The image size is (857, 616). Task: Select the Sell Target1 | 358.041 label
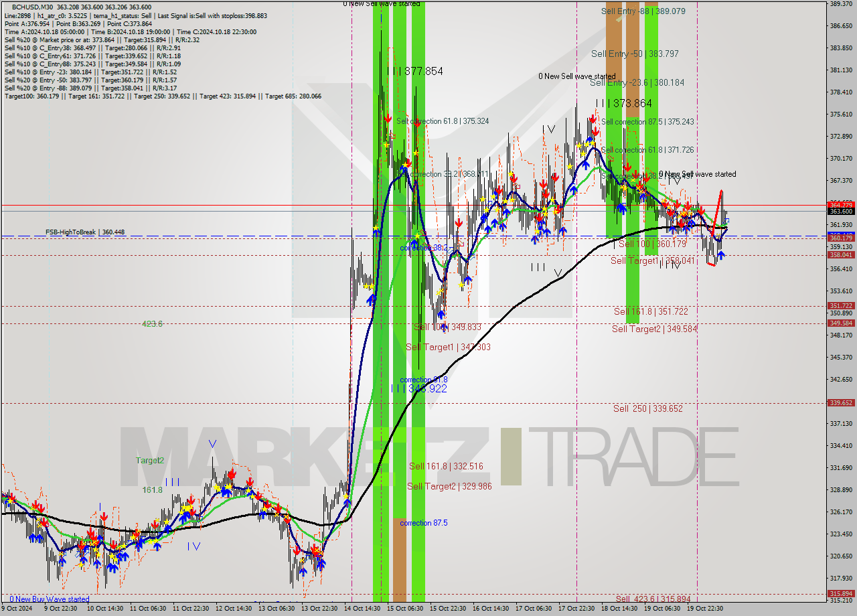(x=653, y=260)
